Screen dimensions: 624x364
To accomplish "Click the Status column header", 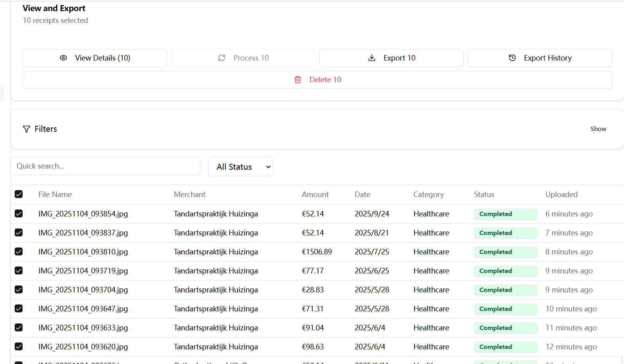I will point(484,194).
